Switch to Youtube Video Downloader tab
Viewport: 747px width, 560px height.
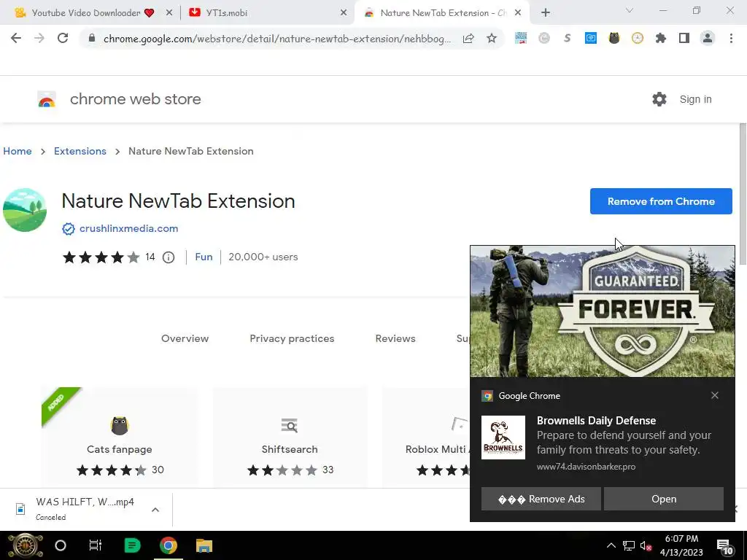tap(86, 13)
